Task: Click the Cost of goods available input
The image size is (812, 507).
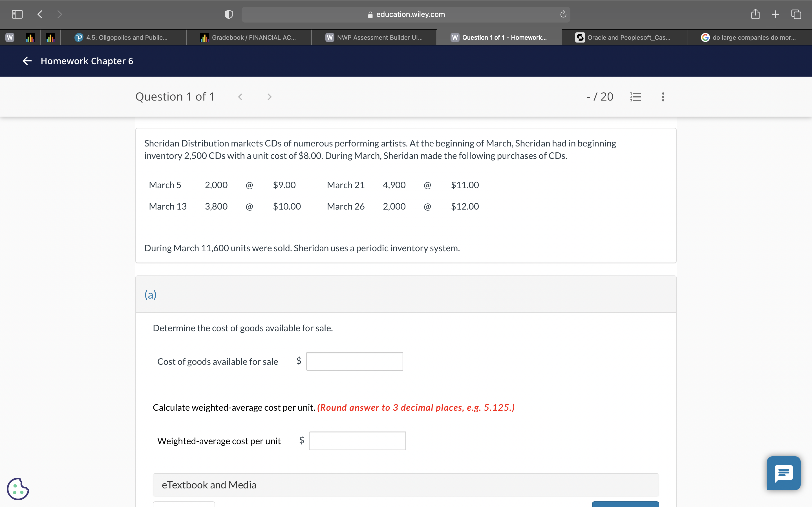Action: click(x=354, y=361)
